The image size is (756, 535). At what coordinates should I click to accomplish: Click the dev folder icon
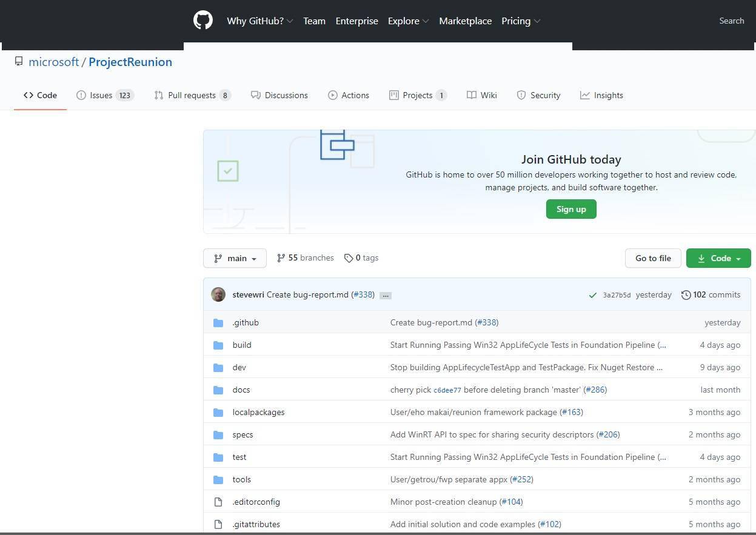pos(218,367)
